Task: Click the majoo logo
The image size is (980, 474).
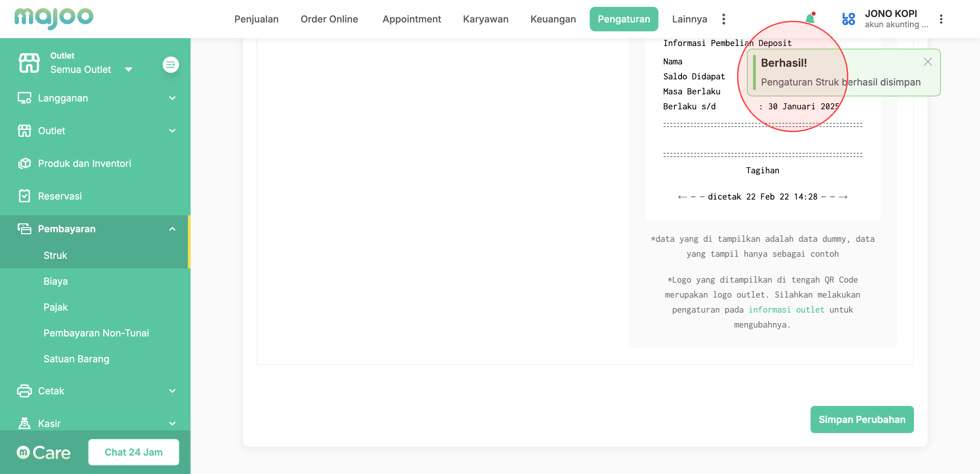Action: point(54,18)
